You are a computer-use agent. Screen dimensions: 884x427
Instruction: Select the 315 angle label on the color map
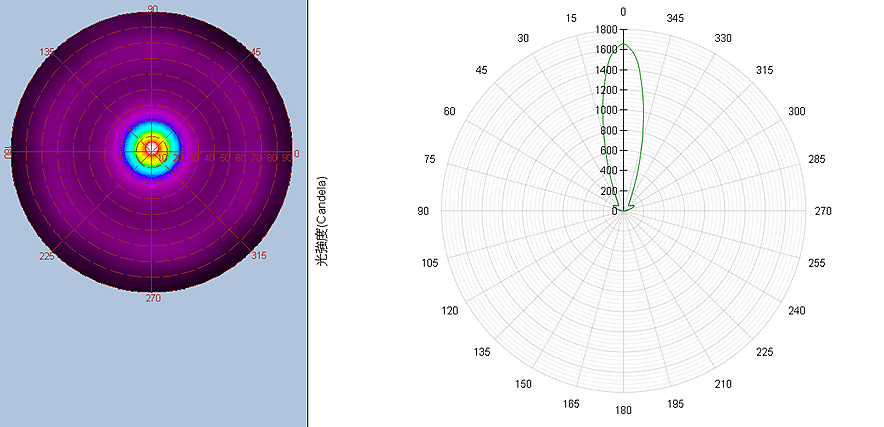[258, 256]
